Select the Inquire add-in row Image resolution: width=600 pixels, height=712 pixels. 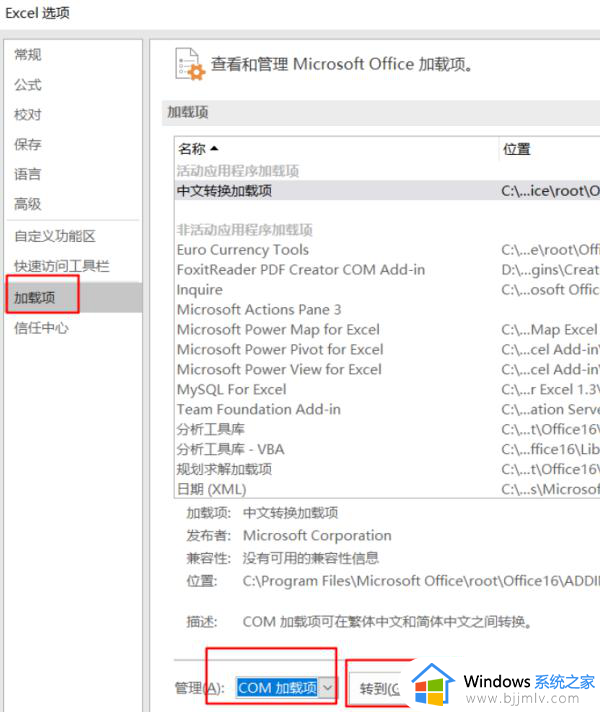pos(387,290)
